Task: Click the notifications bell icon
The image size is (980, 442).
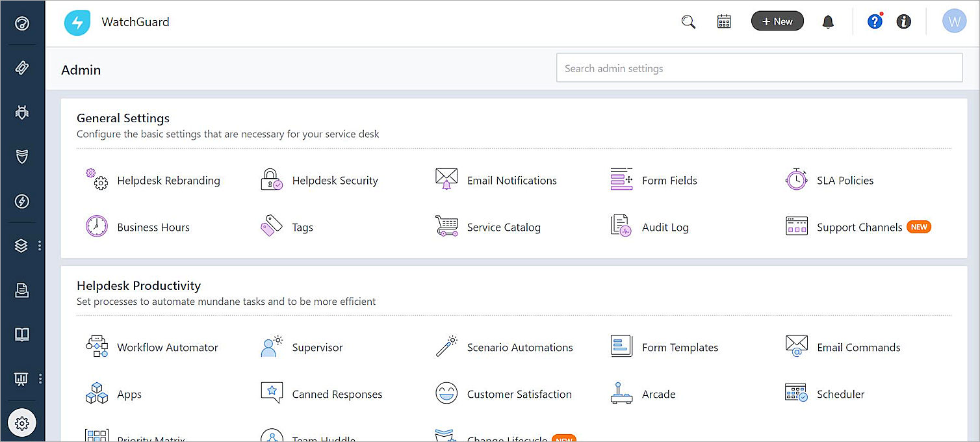Action: tap(828, 22)
